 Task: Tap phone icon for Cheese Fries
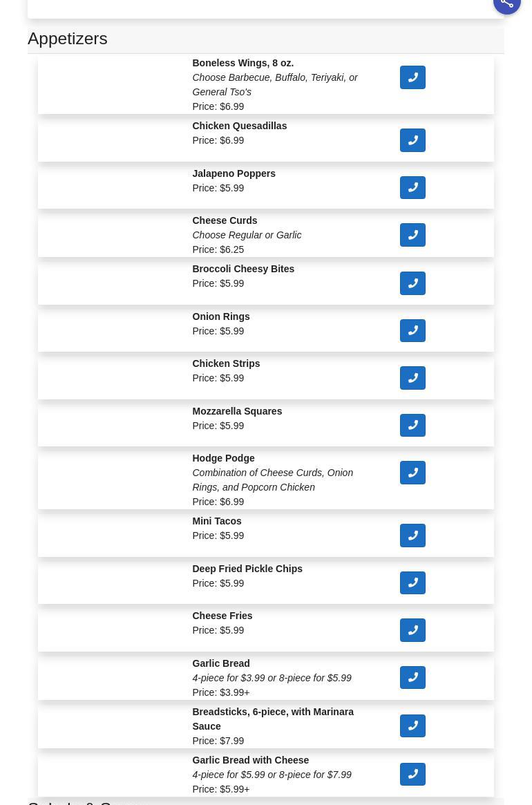pyautogui.click(x=412, y=630)
